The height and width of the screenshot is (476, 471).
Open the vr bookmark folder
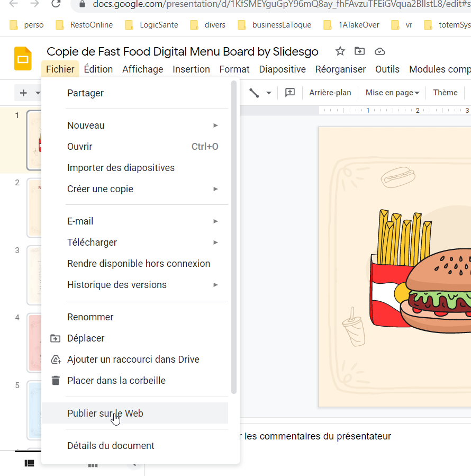pyautogui.click(x=402, y=25)
